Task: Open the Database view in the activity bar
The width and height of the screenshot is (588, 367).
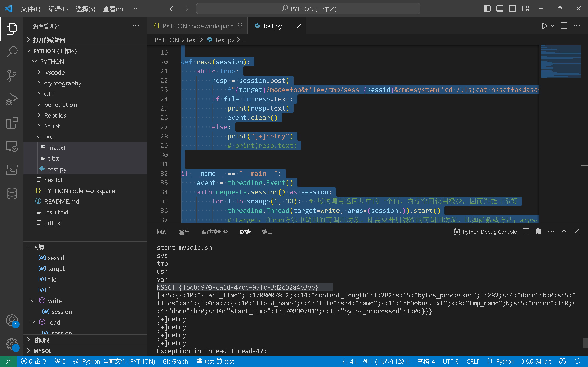Action: pos(11,193)
